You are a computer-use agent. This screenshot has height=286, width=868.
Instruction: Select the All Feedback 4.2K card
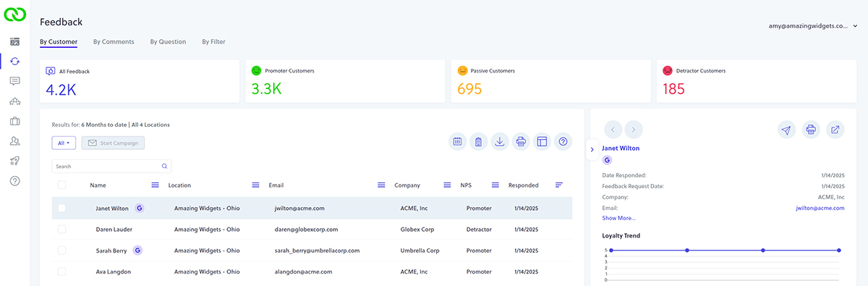pyautogui.click(x=140, y=81)
